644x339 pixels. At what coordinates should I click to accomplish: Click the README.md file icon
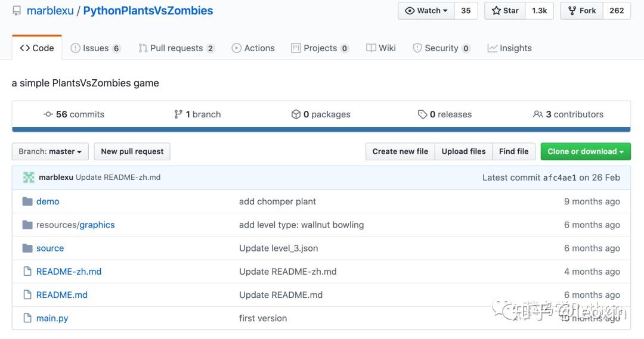27,295
